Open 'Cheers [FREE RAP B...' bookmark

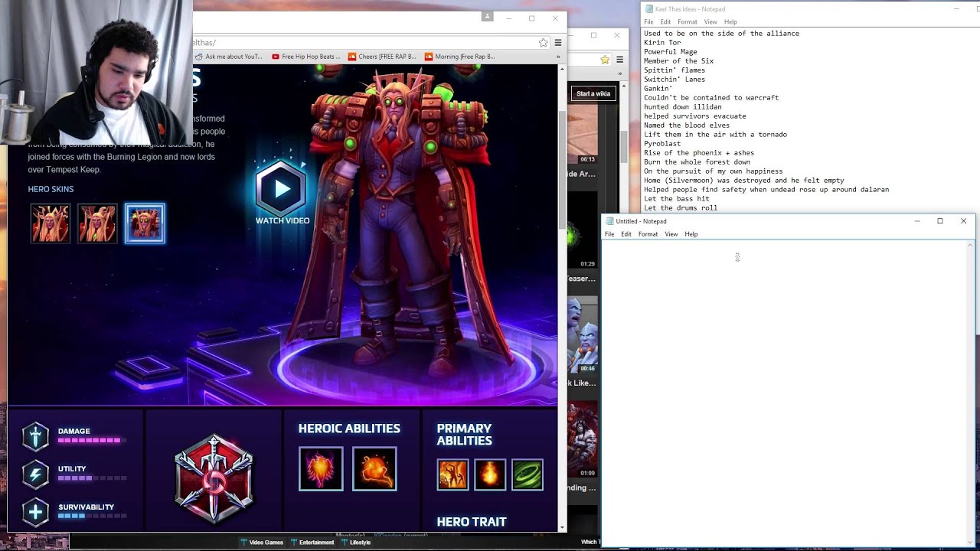coord(382,57)
